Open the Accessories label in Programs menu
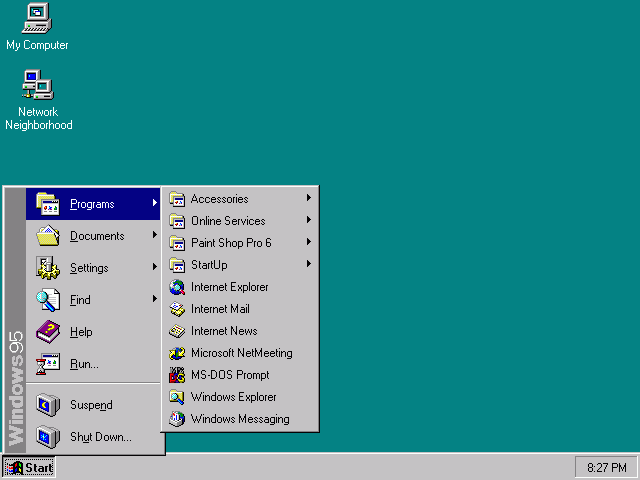This screenshot has width=640, height=480. [220, 199]
